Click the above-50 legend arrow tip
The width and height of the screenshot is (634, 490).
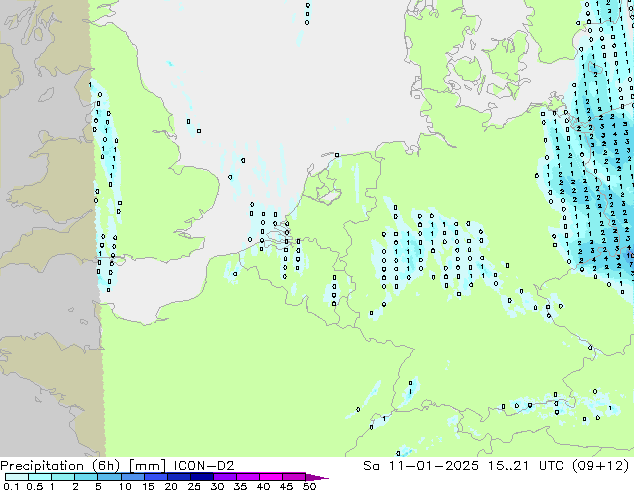317,477
